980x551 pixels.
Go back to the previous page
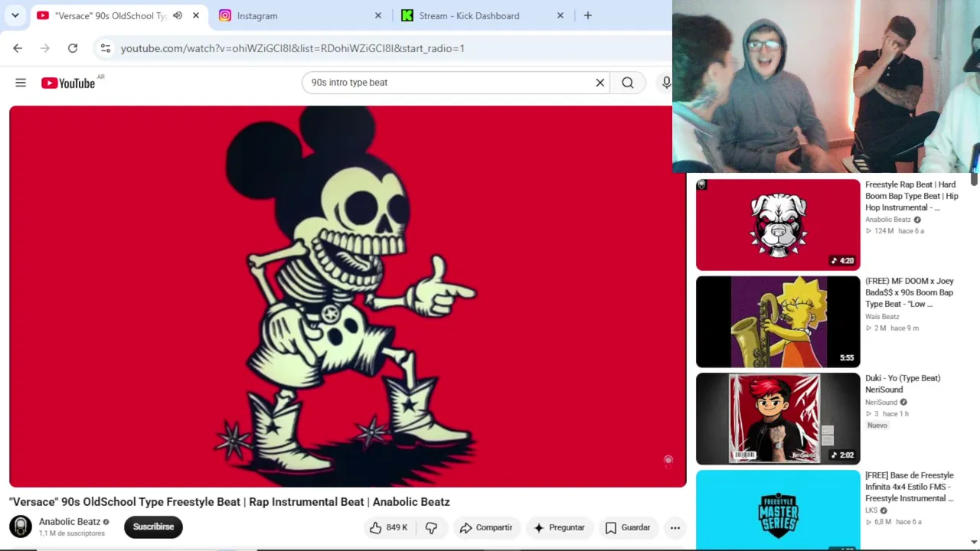click(x=18, y=48)
